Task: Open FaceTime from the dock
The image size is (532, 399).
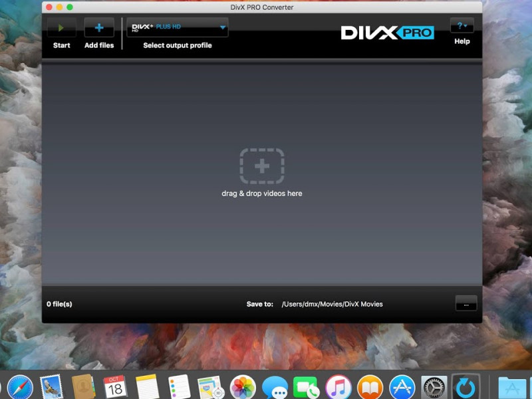Action: 307,388
